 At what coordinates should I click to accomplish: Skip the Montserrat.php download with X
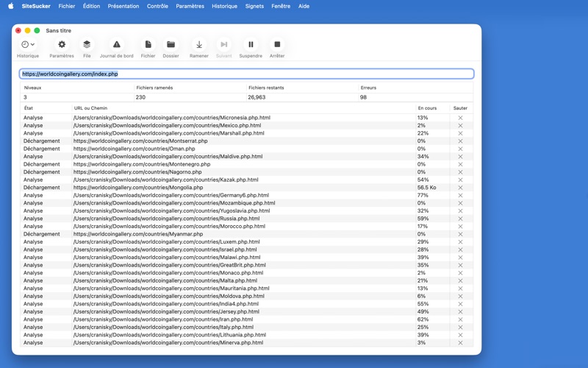click(460, 141)
